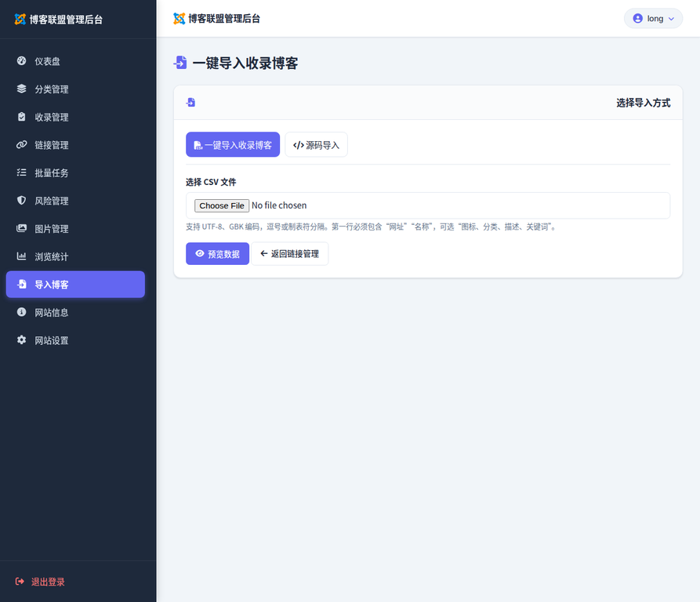Screen dimensions: 700x602
Task: Click the import icon beside page title
Action: pyautogui.click(x=180, y=63)
